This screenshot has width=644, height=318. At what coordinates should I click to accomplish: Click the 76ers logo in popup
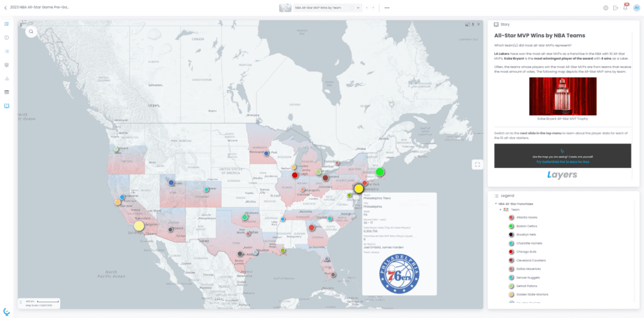[399, 274]
